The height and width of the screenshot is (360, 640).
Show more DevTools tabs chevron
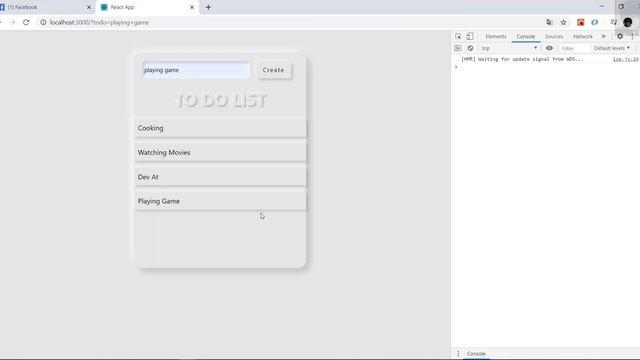(x=604, y=36)
